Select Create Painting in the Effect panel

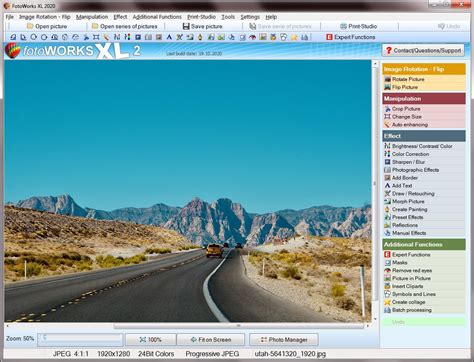pos(424,209)
